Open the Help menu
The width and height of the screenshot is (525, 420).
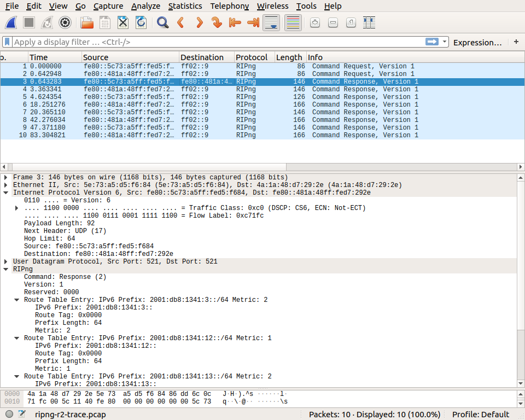[x=333, y=6]
